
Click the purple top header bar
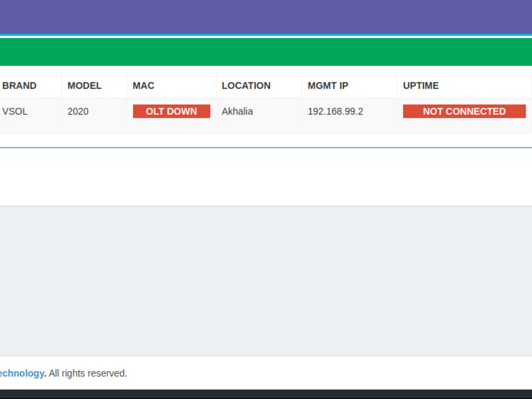(x=266, y=16)
